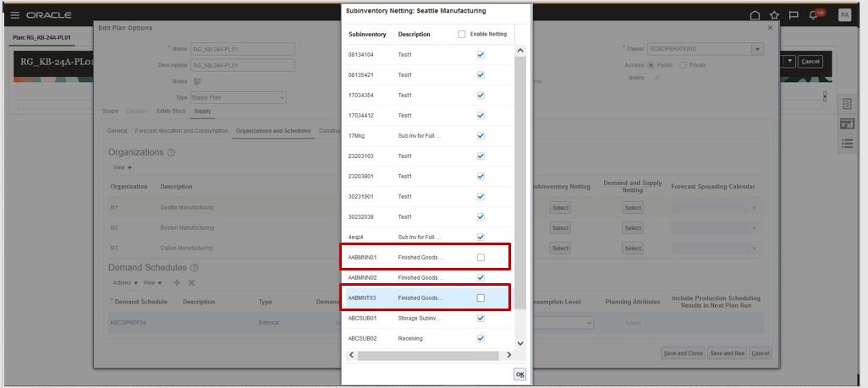Switch to the Scope tab
The image size is (868, 388).
coord(110,112)
